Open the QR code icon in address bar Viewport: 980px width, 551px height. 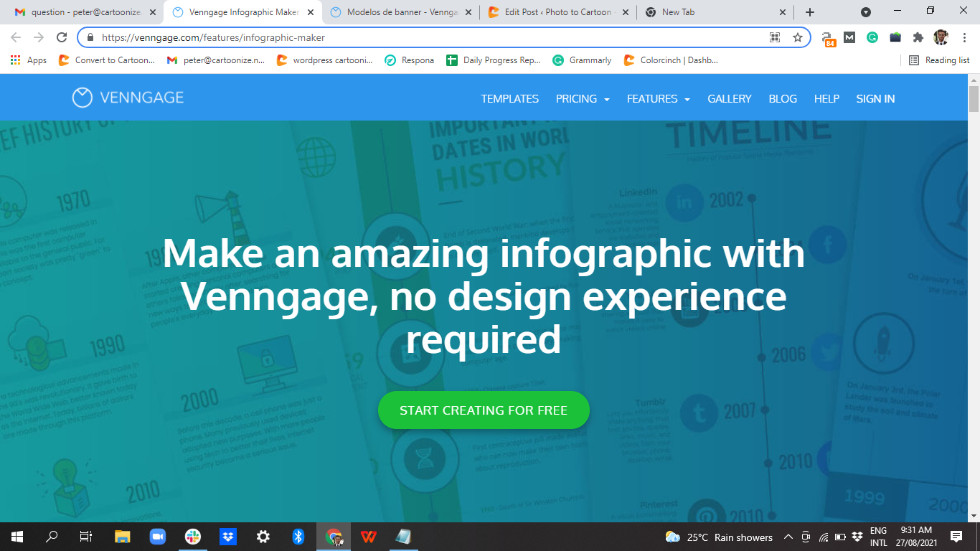point(775,37)
